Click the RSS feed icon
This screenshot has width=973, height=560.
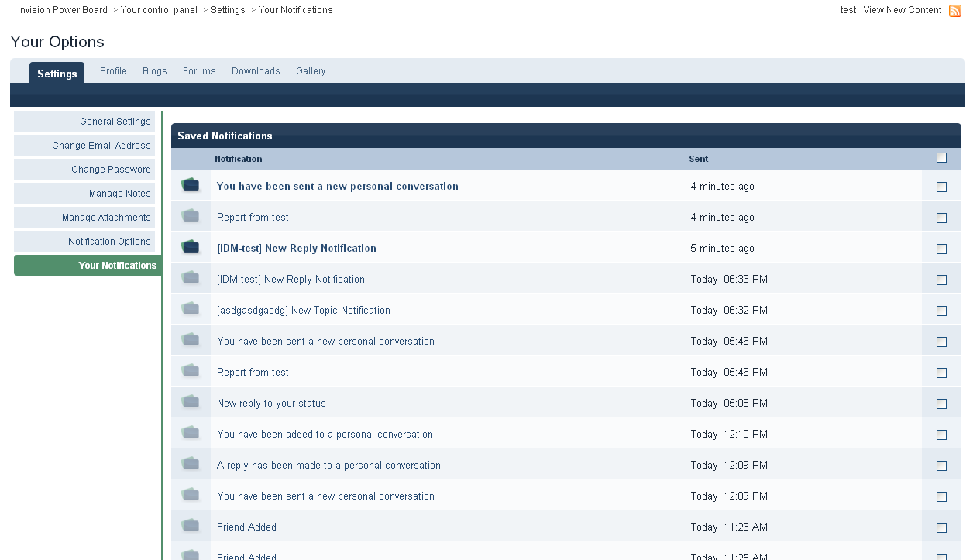point(955,11)
